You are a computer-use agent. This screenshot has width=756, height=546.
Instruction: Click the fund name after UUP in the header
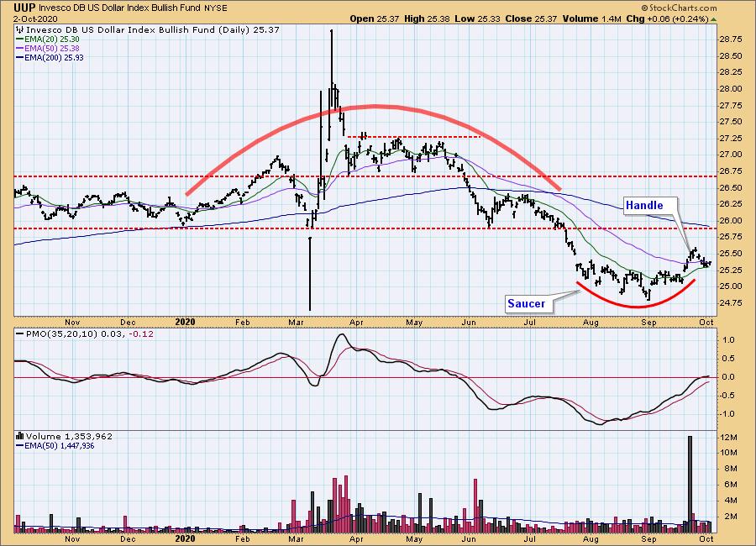click(x=119, y=8)
